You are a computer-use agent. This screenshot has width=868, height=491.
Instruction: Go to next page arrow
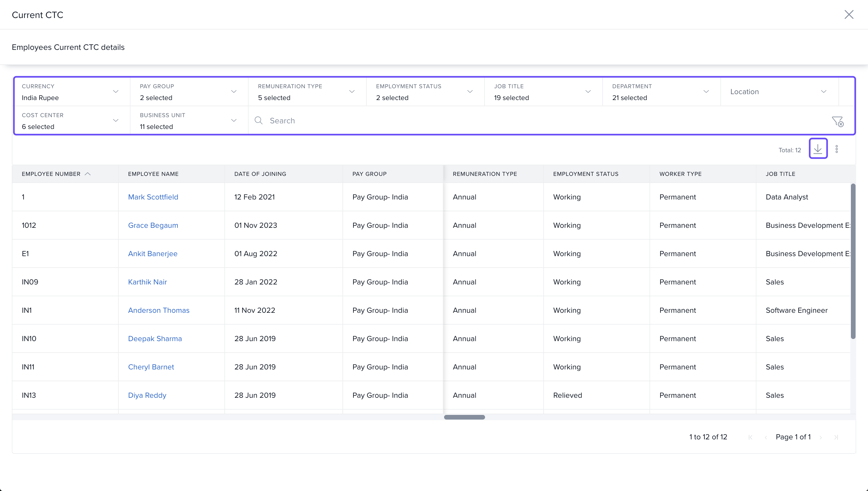coord(820,437)
